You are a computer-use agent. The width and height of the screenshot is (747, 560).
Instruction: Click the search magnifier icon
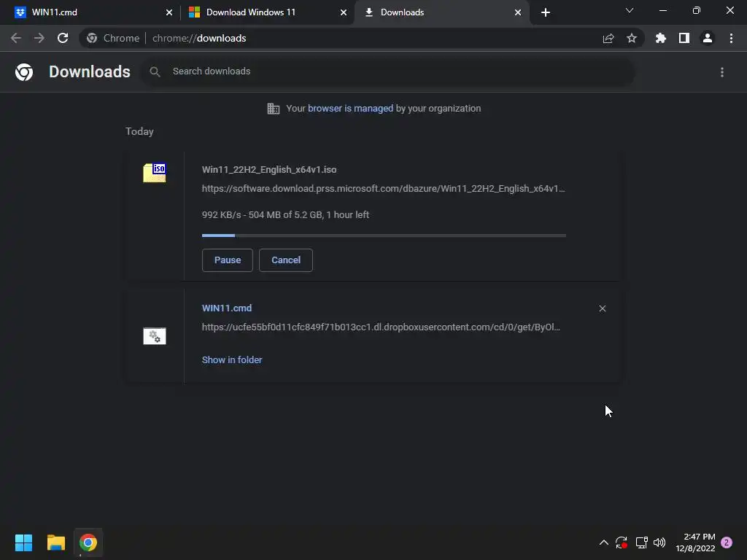(155, 72)
